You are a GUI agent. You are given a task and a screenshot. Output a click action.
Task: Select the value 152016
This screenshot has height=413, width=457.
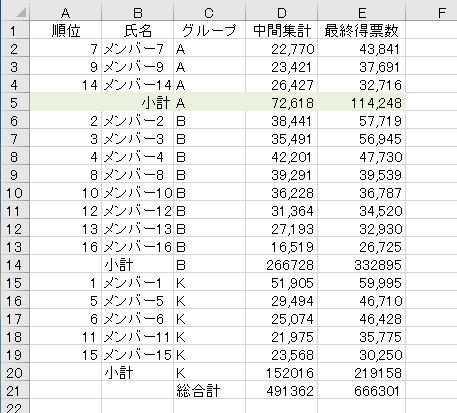[281, 373]
